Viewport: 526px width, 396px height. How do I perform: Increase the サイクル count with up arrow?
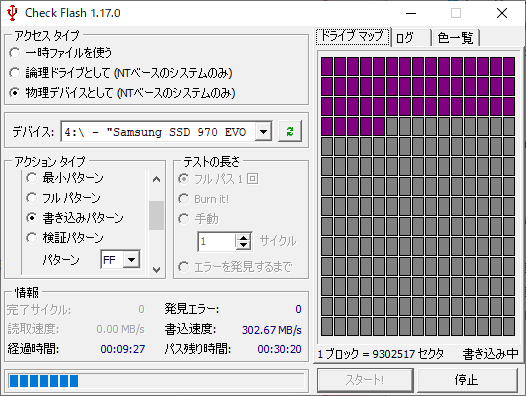244,238
